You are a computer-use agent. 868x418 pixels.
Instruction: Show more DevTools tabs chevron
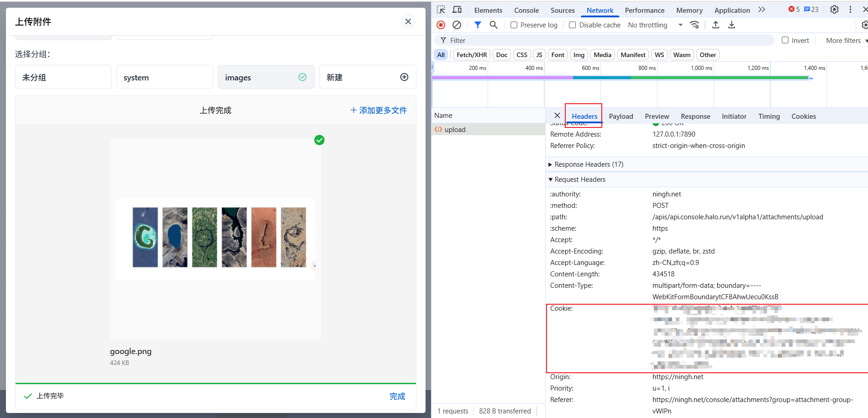point(762,10)
